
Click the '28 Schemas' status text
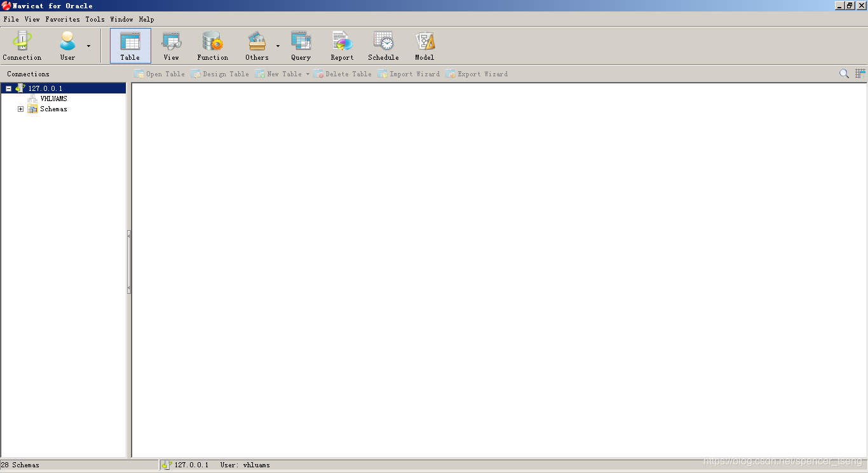tap(20, 465)
